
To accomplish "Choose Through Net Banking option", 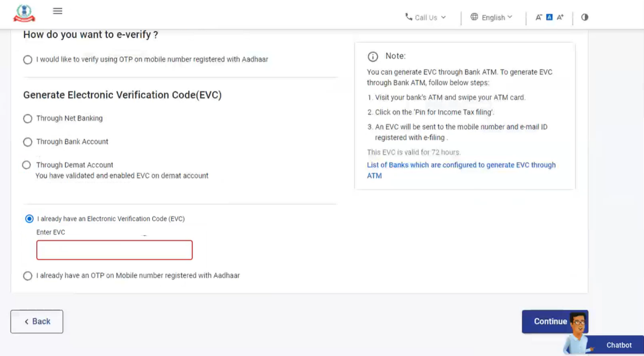I will pos(28,119).
